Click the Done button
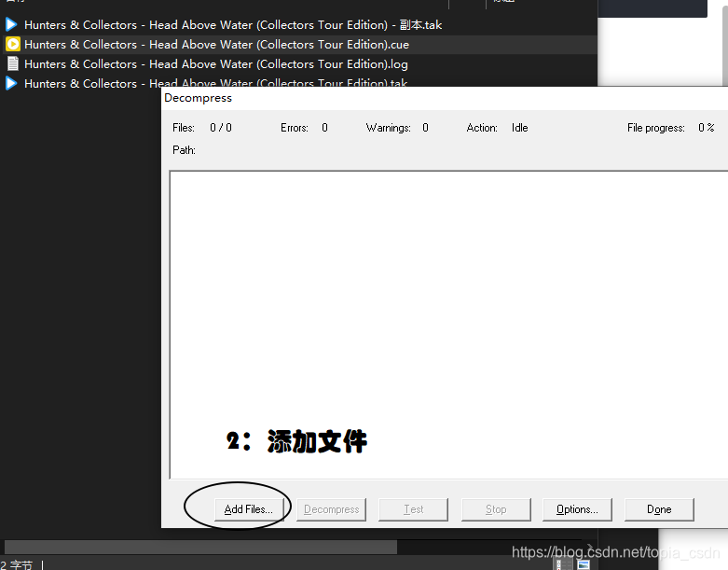 tap(659, 509)
